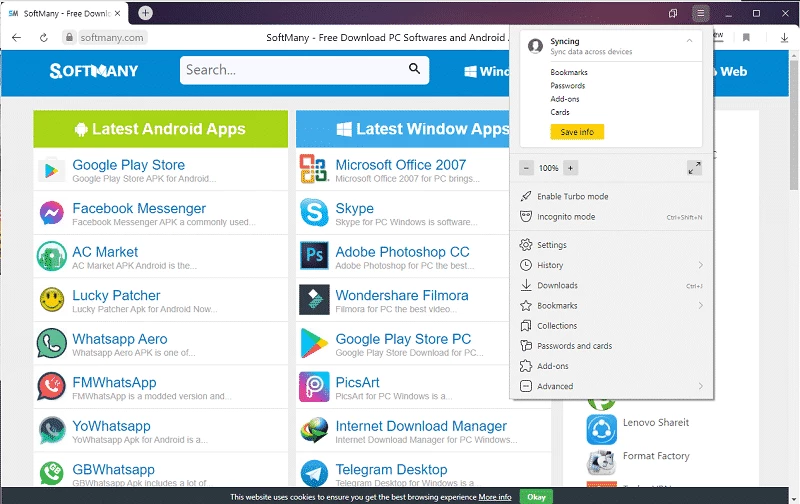Select Passwords and cards menu entry
The width and height of the screenshot is (800, 504).
(x=574, y=346)
